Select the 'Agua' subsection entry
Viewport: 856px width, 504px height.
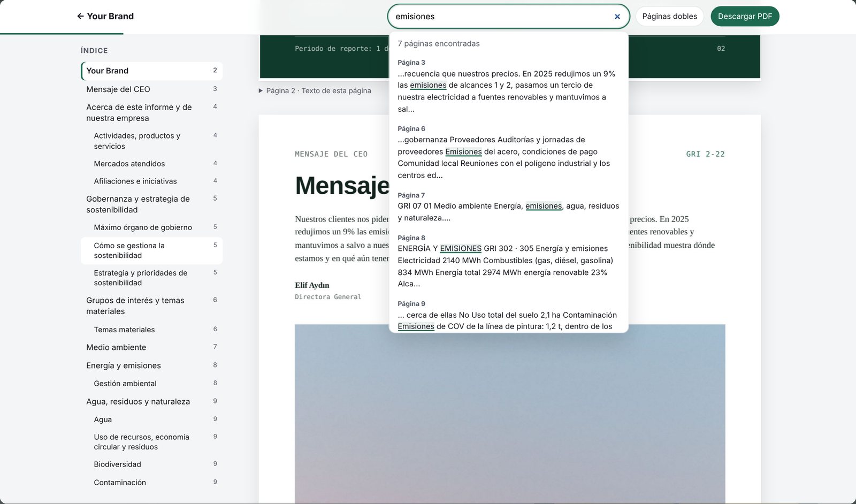151,419
